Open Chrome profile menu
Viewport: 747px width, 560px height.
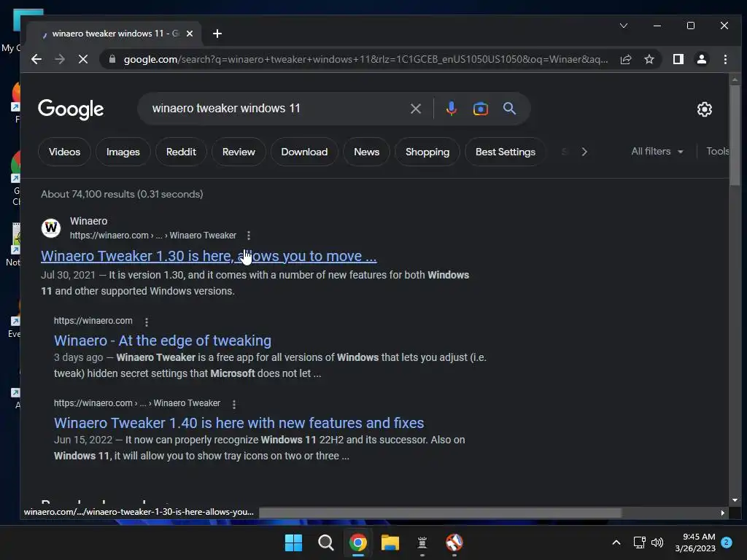(701, 59)
